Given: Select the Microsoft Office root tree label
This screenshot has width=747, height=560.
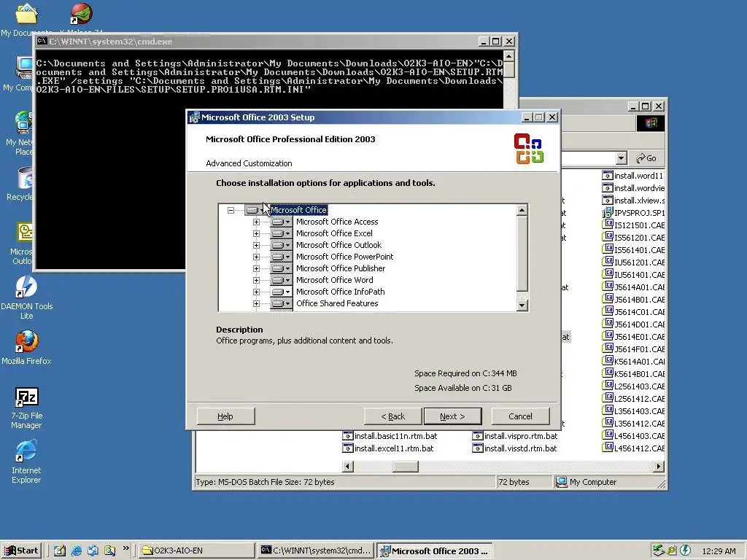Looking at the screenshot, I should [x=298, y=210].
